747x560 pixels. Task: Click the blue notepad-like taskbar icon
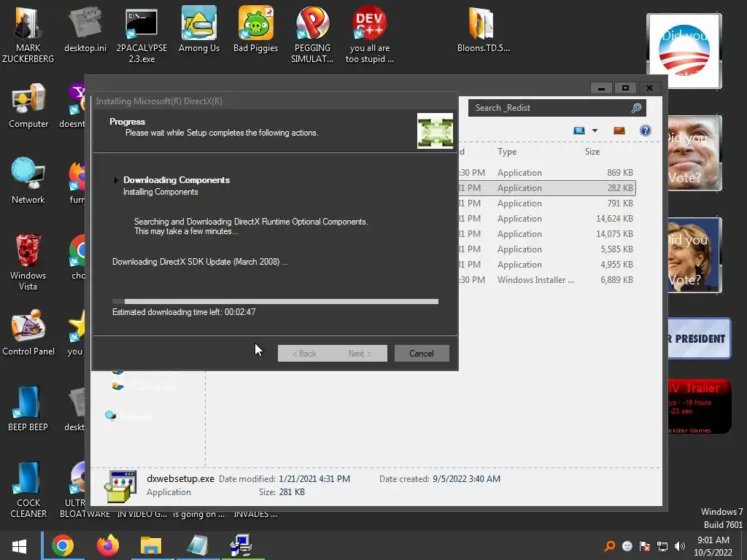point(197,545)
